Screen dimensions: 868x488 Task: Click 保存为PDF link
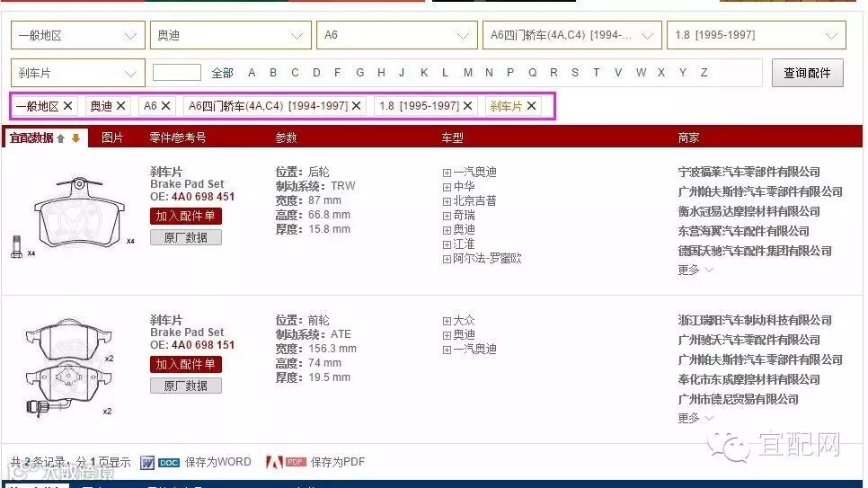point(338,462)
